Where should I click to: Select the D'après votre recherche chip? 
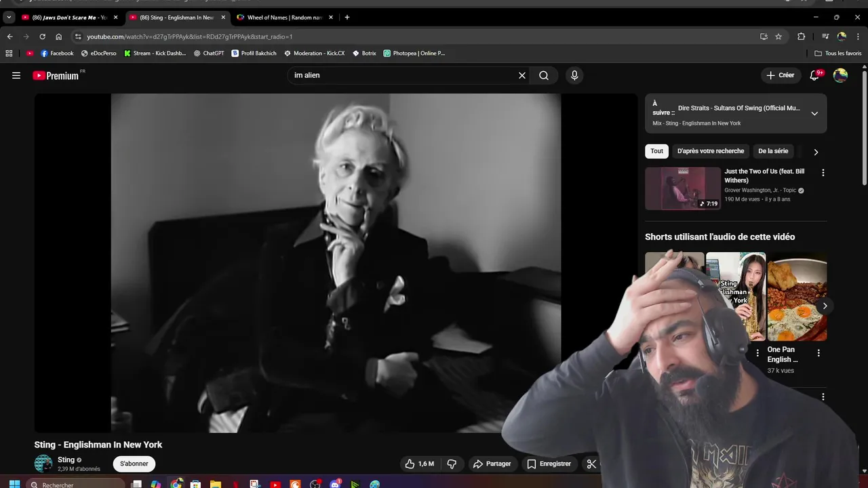tap(711, 151)
